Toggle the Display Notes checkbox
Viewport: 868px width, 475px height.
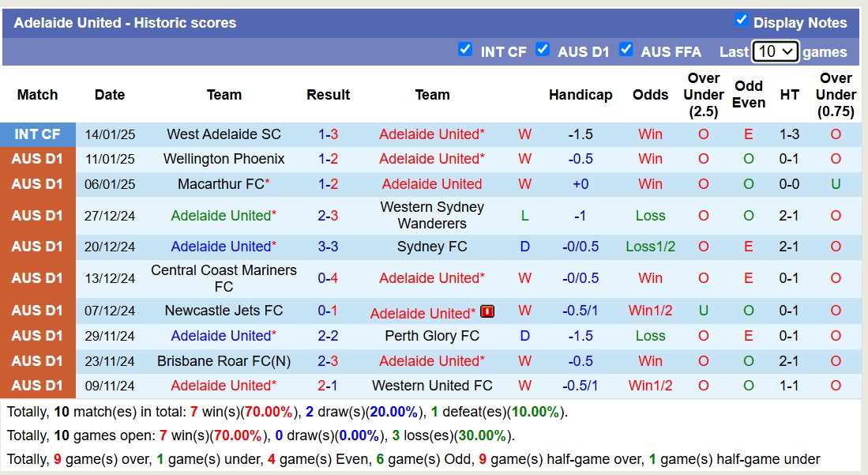click(x=741, y=21)
